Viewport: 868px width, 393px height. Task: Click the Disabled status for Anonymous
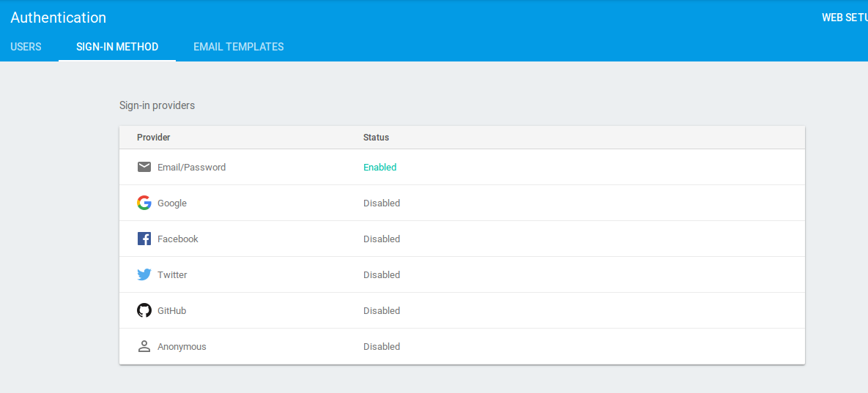coord(382,346)
